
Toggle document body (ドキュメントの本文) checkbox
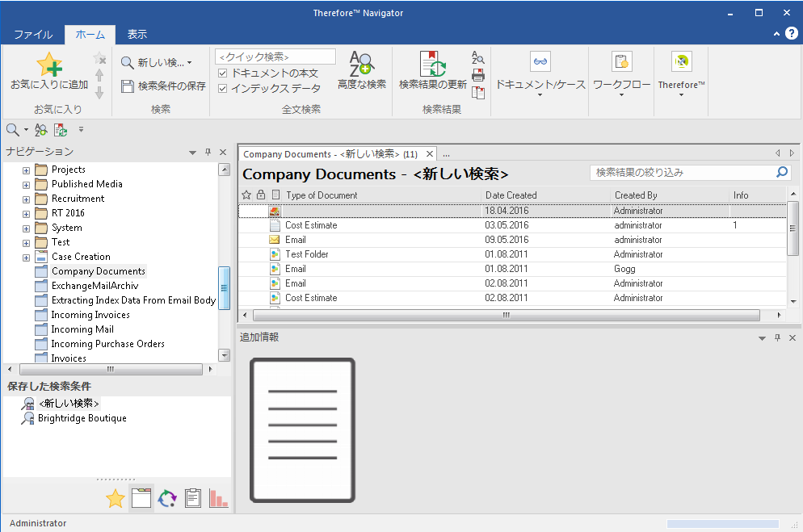point(223,73)
